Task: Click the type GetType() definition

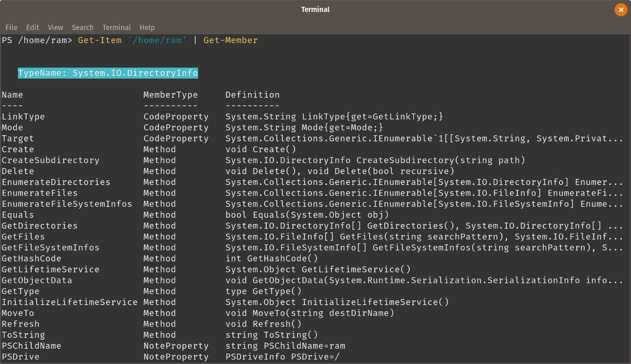Action: point(263,291)
